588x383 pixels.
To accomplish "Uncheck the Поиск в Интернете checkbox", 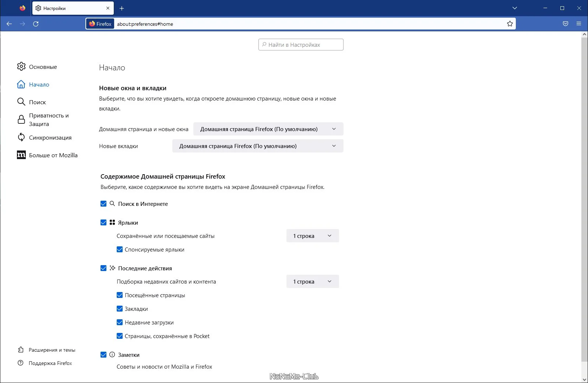I will 103,204.
